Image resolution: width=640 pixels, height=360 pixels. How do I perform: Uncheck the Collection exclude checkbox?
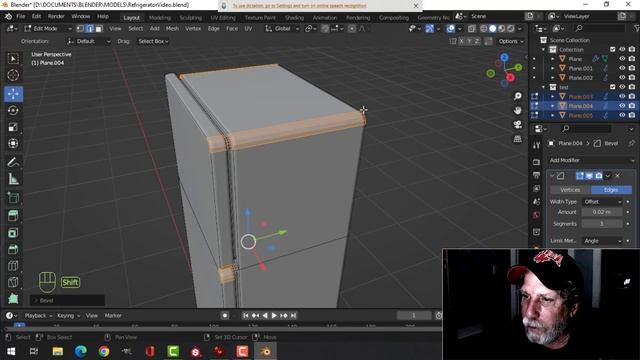pyautogui.click(x=612, y=49)
